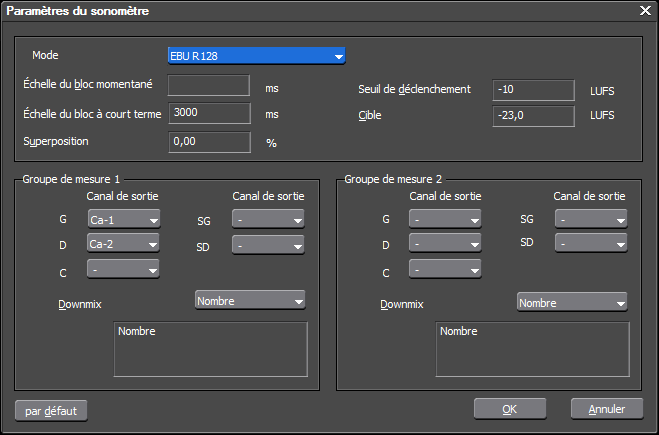Edit the short-term block scale field 3000

pyautogui.click(x=209, y=113)
